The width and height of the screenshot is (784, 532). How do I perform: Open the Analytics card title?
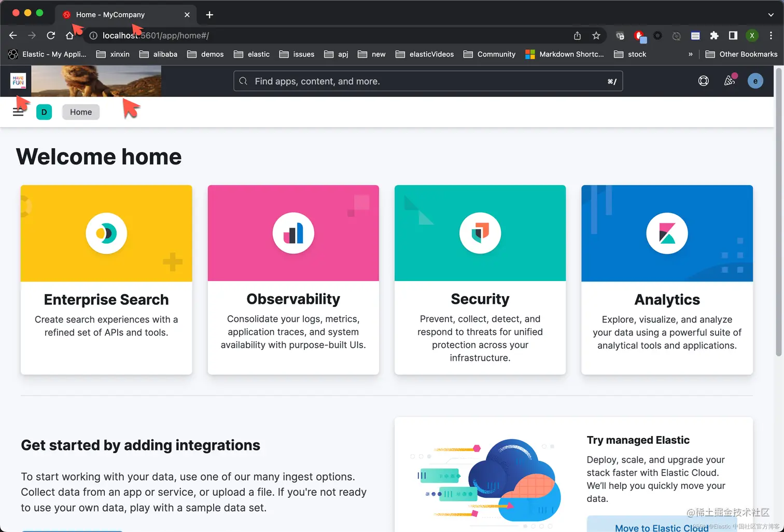click(667, 300)
